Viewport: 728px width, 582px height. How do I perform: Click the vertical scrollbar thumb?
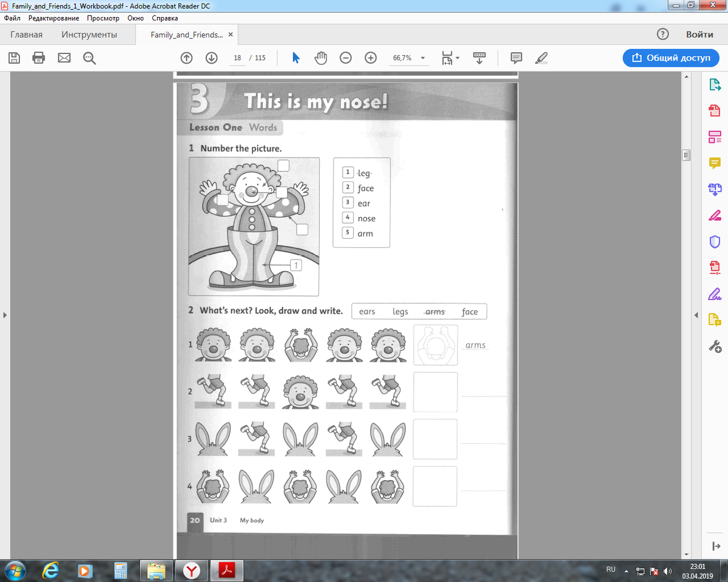pyautogui.click(x=687, y=155)
